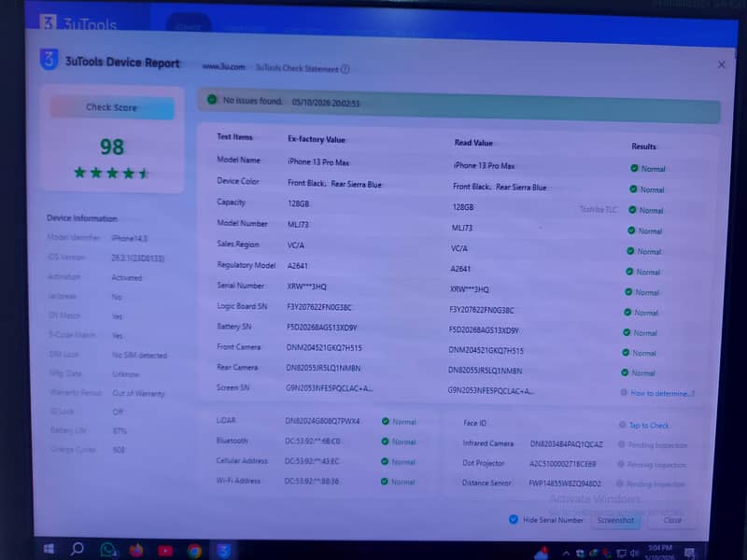
Task: Click the Ex-factory Front Camera value DNM204521GKQ7H515
Action: point(324,347)
